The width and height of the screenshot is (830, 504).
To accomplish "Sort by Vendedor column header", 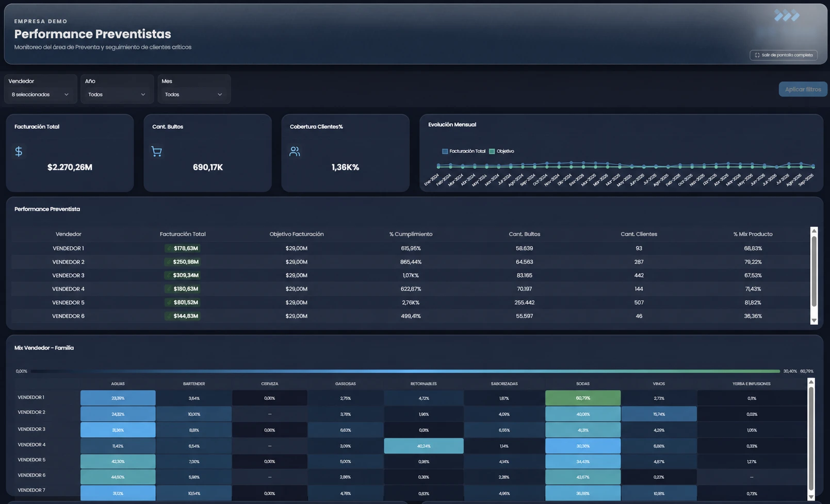I will click(68, 234).
